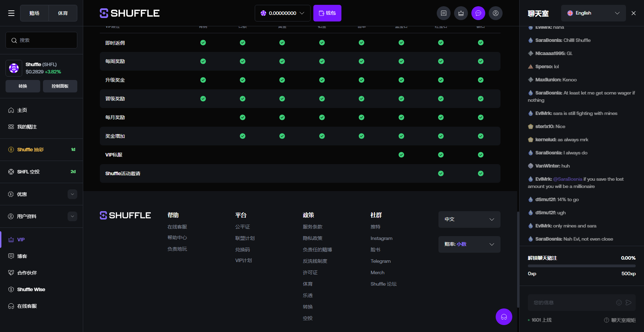This screenshot has width=644, height=332.
Task: Open the 公平证 footer link
Action: 243,227
